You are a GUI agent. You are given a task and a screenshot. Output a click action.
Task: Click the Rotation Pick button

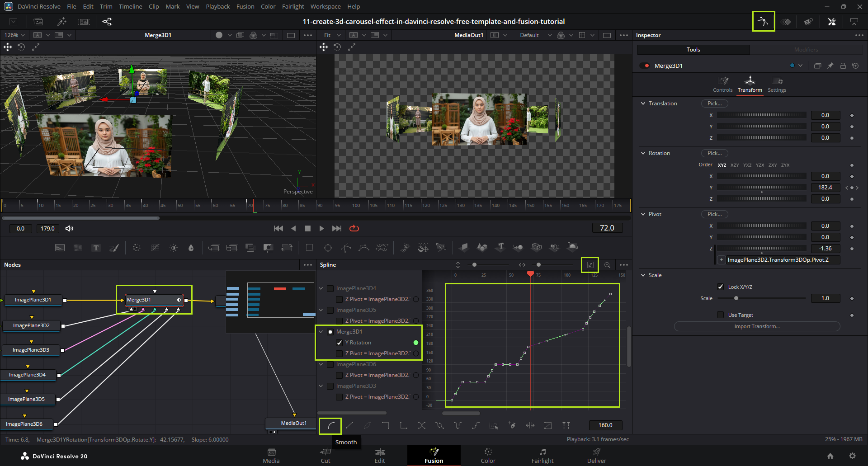pyautogui.click(x=714, y=153)
